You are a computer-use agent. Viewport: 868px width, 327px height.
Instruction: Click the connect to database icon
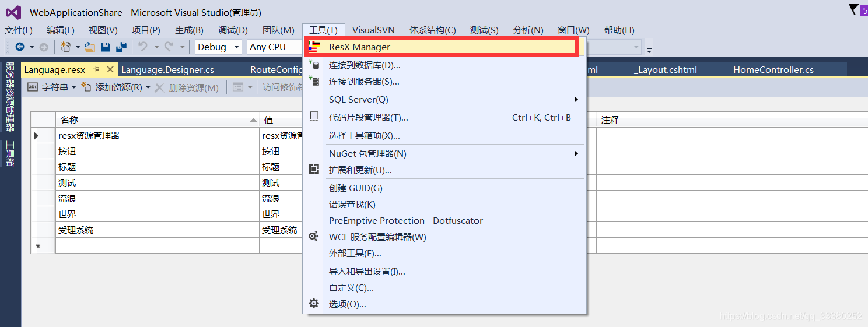click(314, 65)
